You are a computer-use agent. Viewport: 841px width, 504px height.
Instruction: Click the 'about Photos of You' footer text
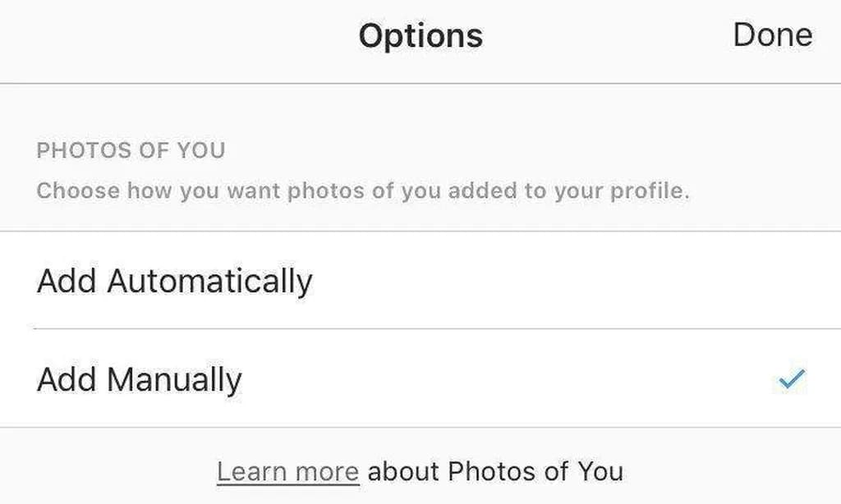(495, 472)
